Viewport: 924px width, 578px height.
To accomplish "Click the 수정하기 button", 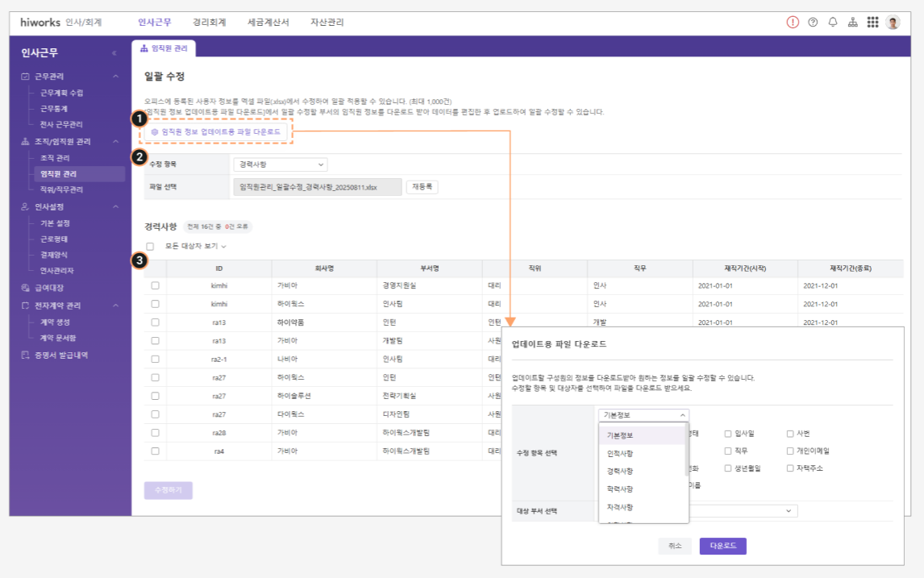I will pyautogui.click(x=168, y=490).
